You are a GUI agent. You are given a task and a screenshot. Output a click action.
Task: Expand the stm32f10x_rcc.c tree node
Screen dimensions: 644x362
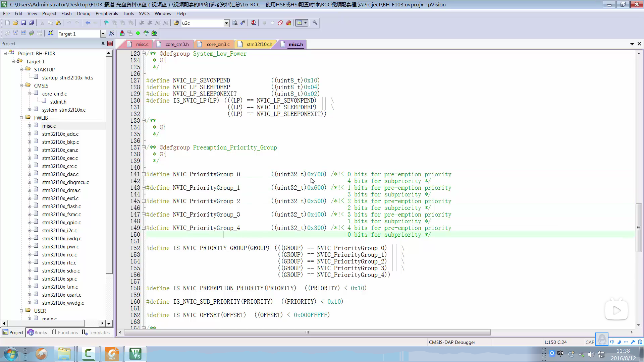[x=30, y=255]
